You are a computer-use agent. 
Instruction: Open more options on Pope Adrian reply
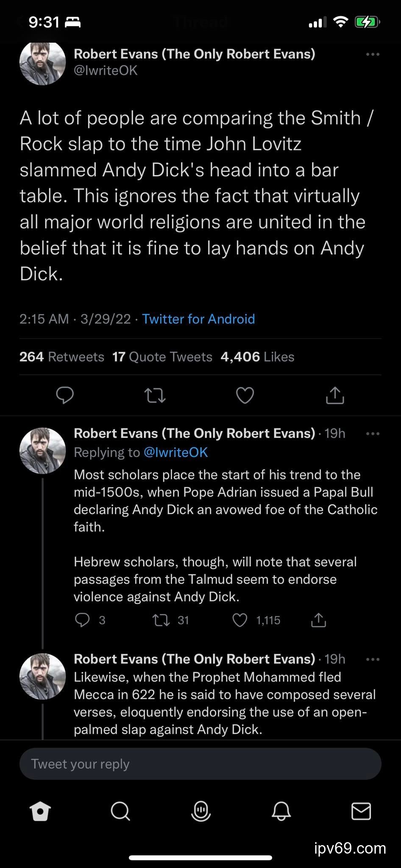coord(373,434)
